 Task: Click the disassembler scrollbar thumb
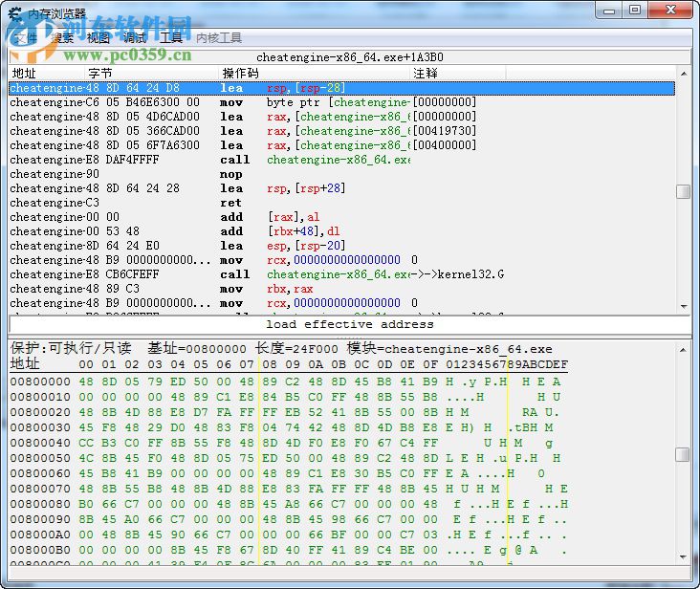click(683, 191)
